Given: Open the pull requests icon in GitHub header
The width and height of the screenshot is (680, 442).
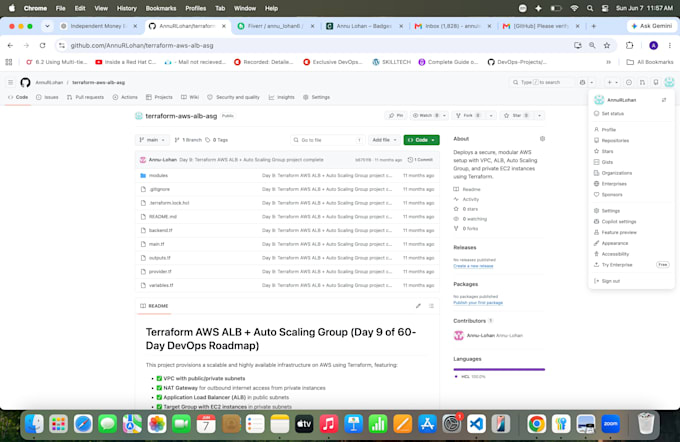Looking at the screenshot, I should [x=642, y=82].
